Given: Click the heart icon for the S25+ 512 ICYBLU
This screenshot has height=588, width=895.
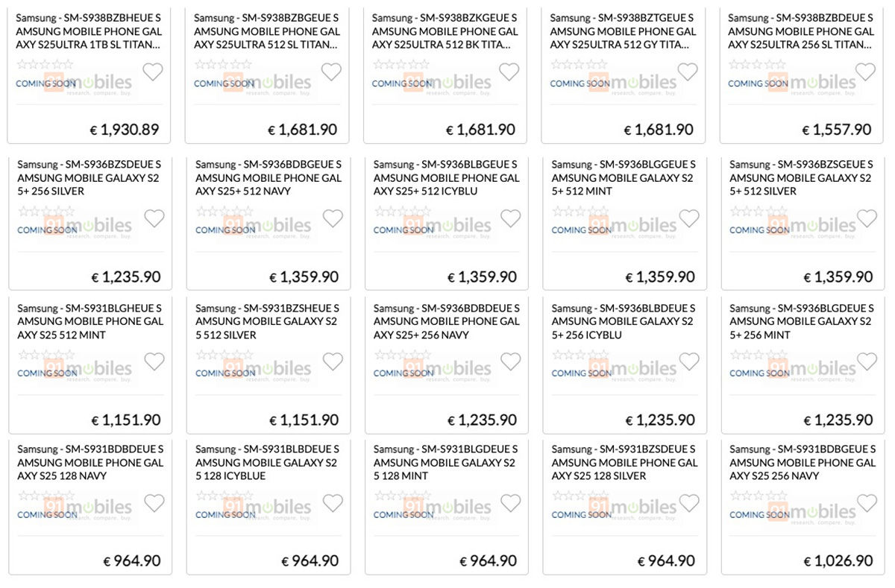Looking at the screenshot, I should coord(510,218).
